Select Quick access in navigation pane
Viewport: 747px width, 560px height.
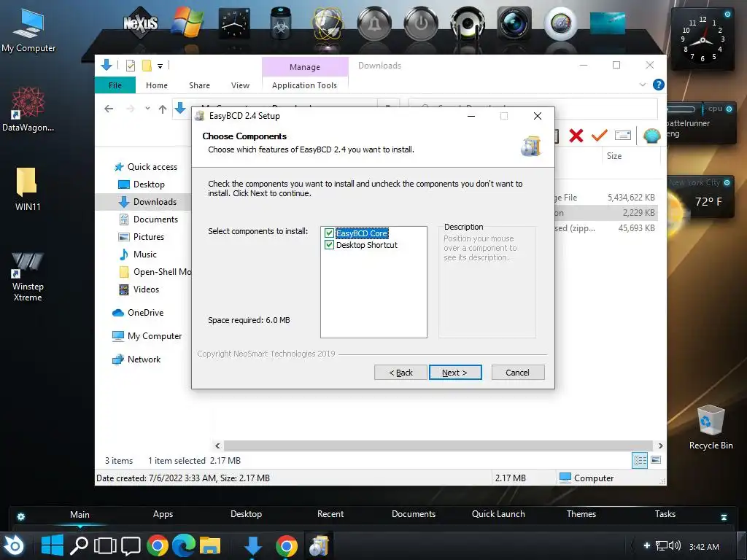[146, 167]
